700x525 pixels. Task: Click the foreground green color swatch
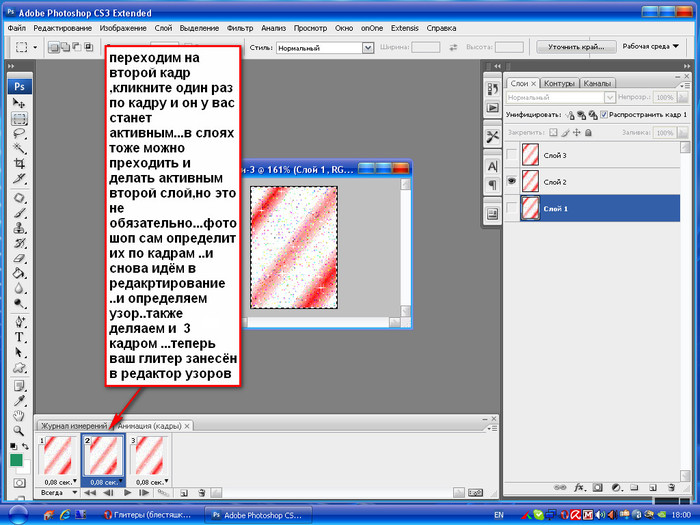click(x=17, y=460)
